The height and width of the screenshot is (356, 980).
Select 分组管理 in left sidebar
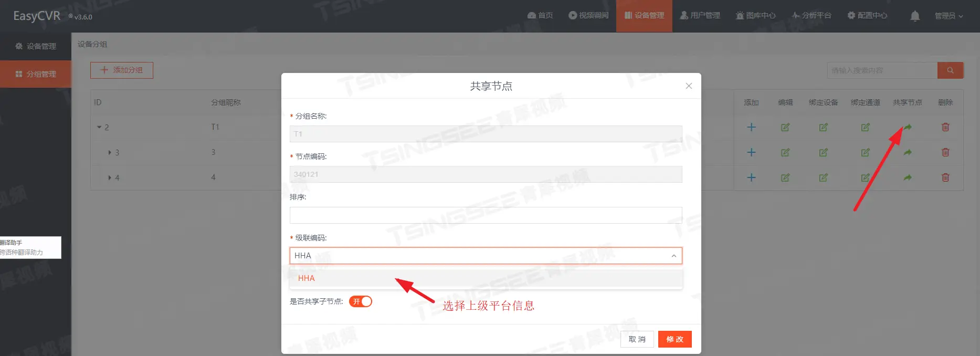[36, 74]
